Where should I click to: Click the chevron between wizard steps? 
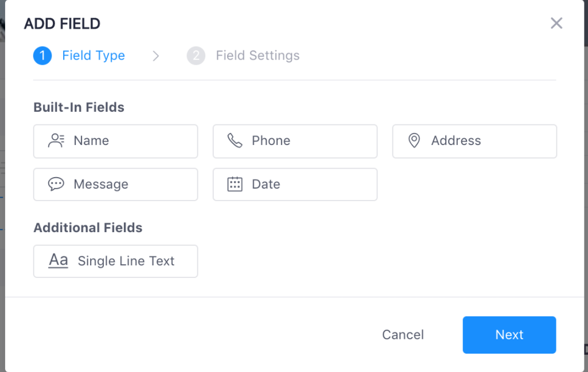click(x=155, y=56)
